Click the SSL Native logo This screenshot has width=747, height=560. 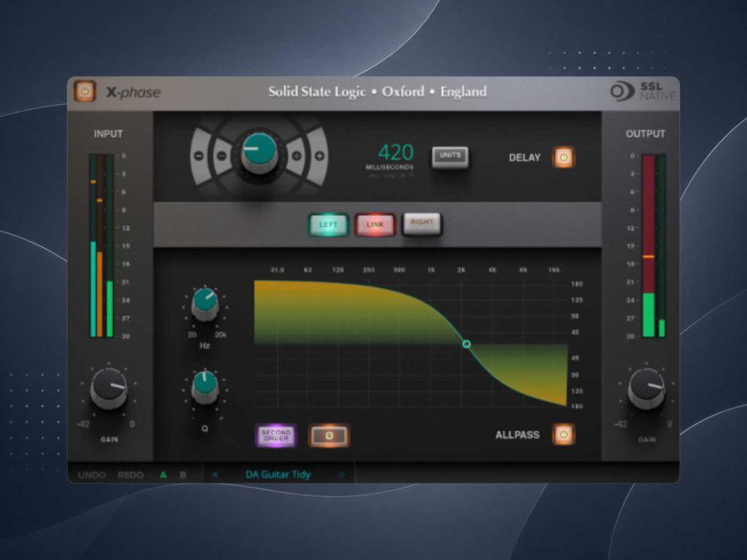643,91
